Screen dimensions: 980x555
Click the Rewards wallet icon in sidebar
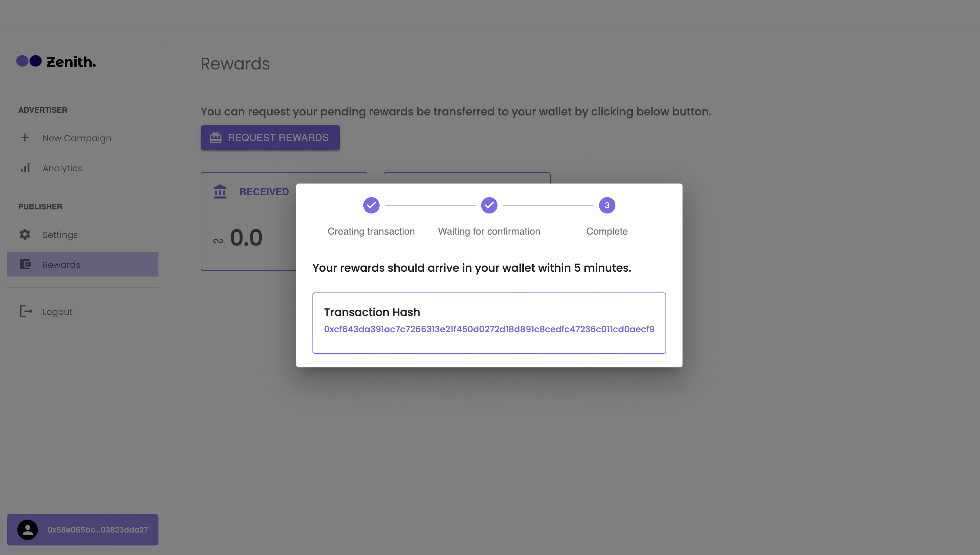point(25,264)
